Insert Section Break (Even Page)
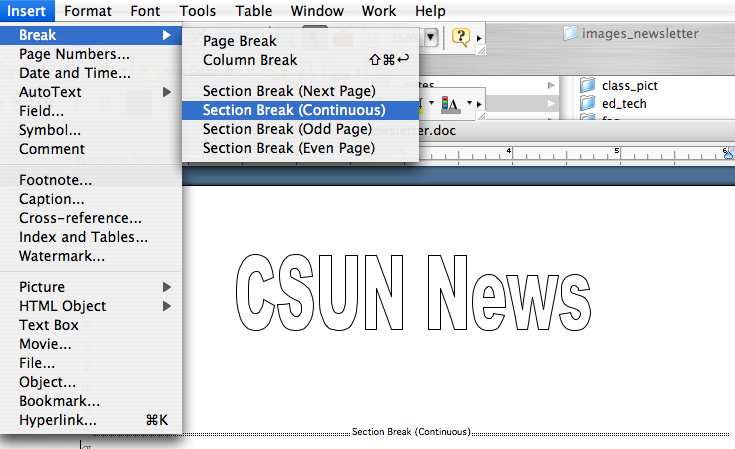Viewport: 735px width, 449px height. pos(300,148)
